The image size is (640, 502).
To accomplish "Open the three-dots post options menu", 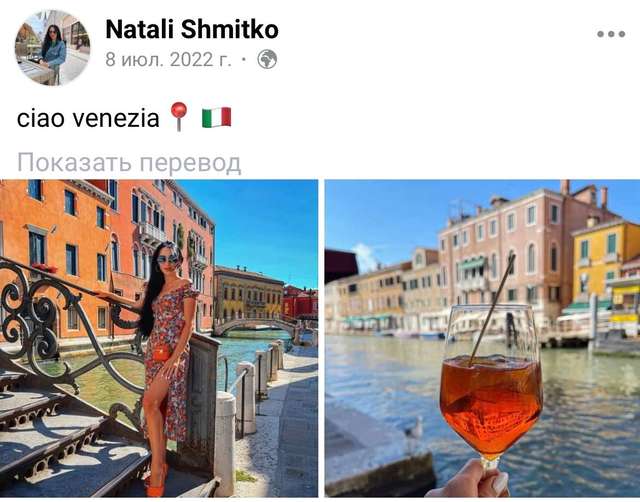I will 611,34.
